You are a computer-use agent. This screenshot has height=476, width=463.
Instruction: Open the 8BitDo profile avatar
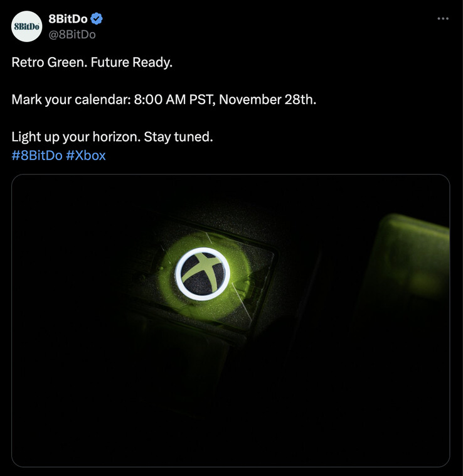click(27, 26)
